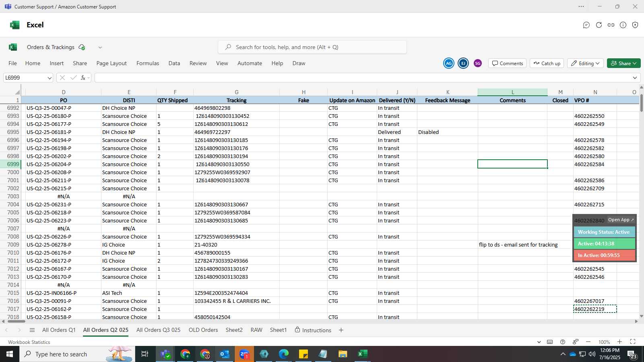
Task: Select the EJ collaborator avatar
Action: 463,63
